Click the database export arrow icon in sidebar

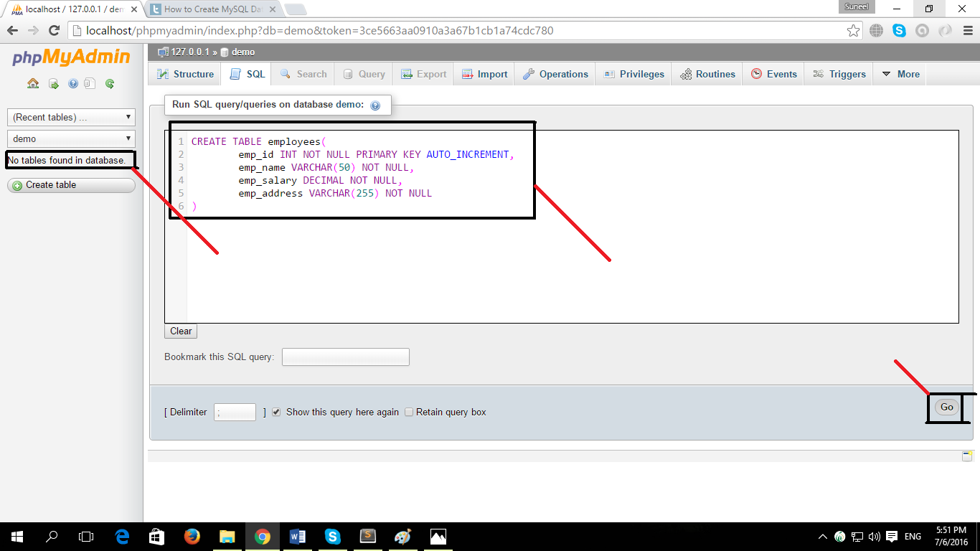(x=53, y=83)
